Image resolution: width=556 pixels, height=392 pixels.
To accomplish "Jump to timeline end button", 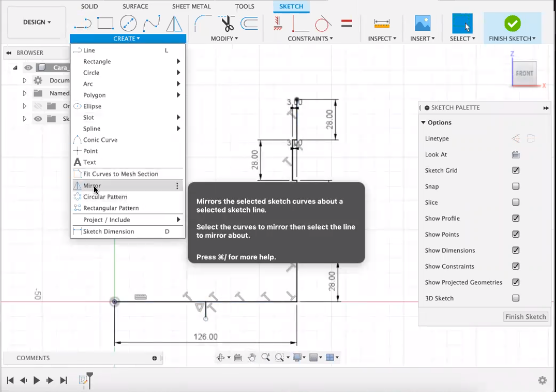I will click(x=63, y=380).
